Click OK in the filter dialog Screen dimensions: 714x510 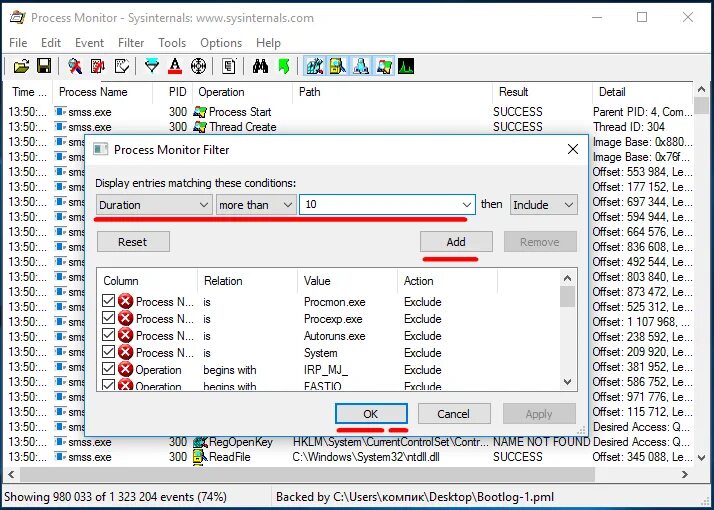tap(371, 414)
